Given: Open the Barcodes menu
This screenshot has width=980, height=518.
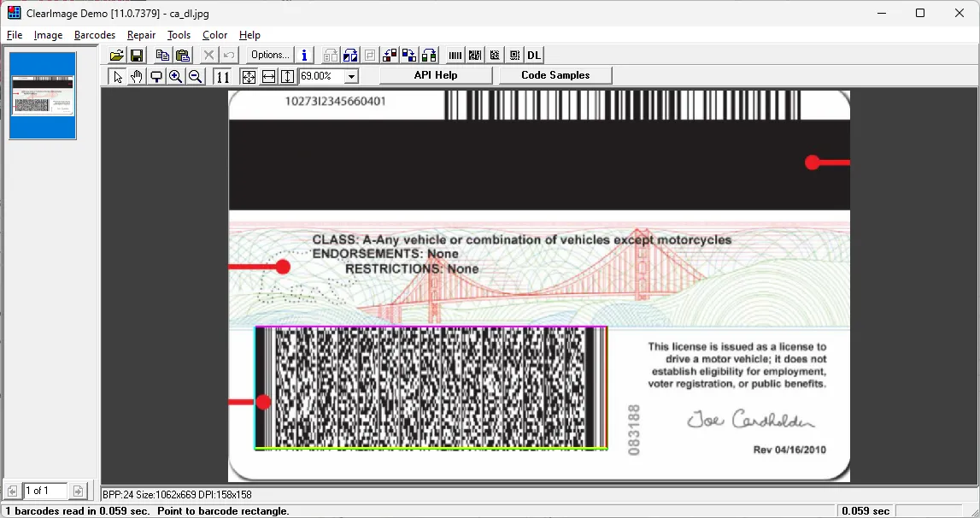Looking at the screenshot, I should pyautogui.click(x=94, y=35).
